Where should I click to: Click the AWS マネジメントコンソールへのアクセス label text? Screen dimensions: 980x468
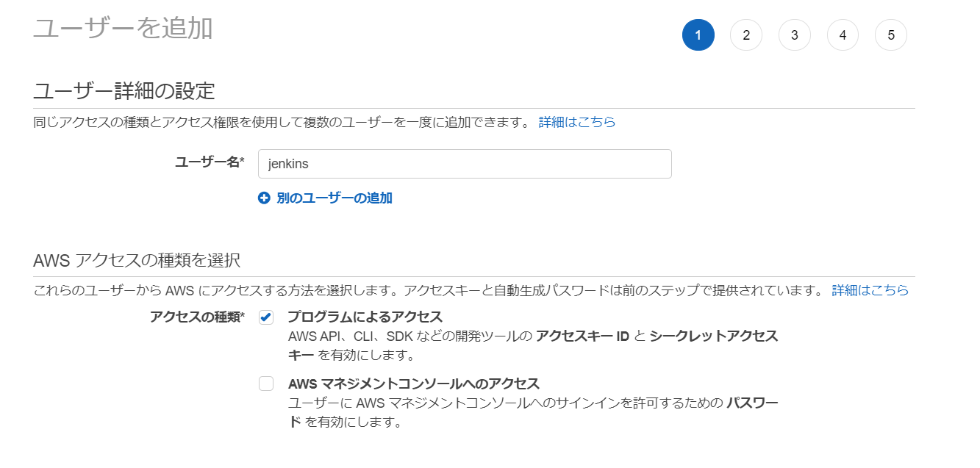[x=413, y=384]
